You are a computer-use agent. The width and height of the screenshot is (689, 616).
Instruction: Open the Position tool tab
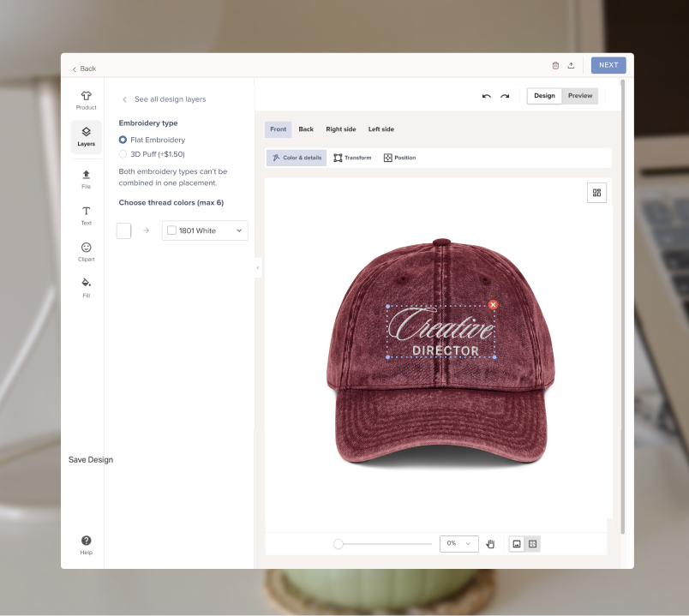pos(400,158)
